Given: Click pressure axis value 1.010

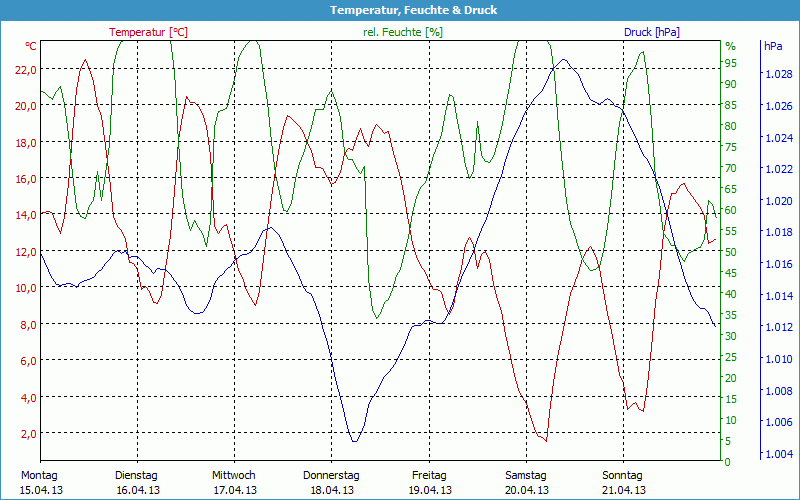Looking at the screenshot, I should point(779,359).
